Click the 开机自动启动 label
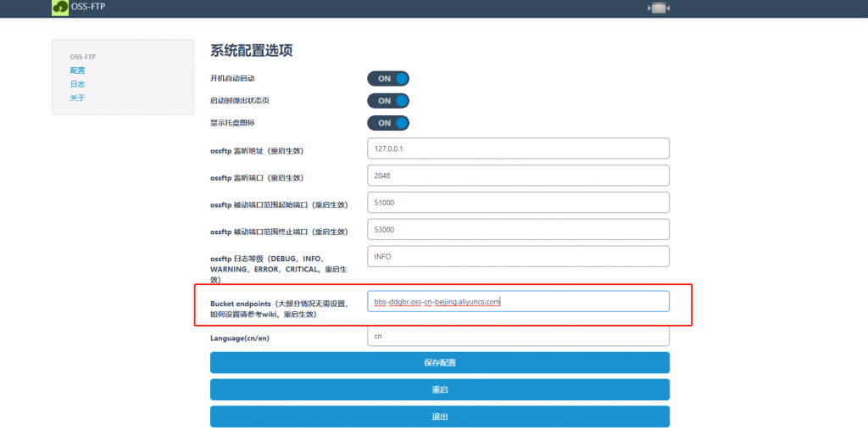Viewport: 868px width, 447px height. [232, 79]
